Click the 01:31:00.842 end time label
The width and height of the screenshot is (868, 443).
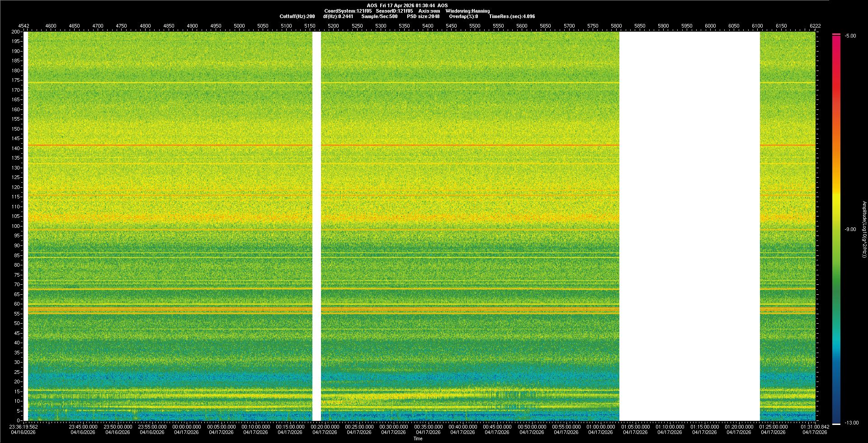[815, 427]
